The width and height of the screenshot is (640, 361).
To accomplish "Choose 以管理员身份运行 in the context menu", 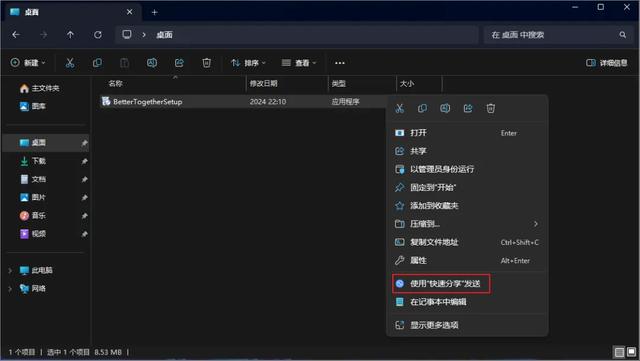I will [467, 169].
